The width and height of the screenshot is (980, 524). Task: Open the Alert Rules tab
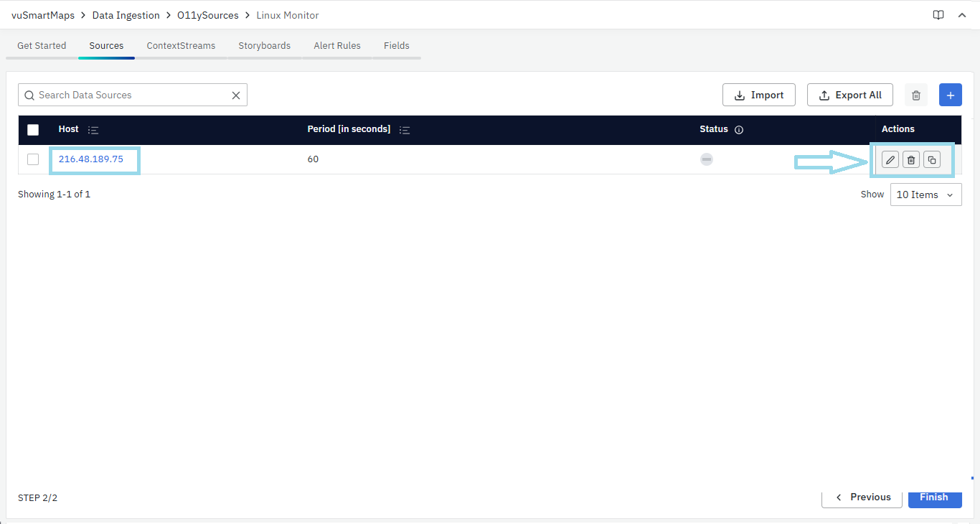336,45
